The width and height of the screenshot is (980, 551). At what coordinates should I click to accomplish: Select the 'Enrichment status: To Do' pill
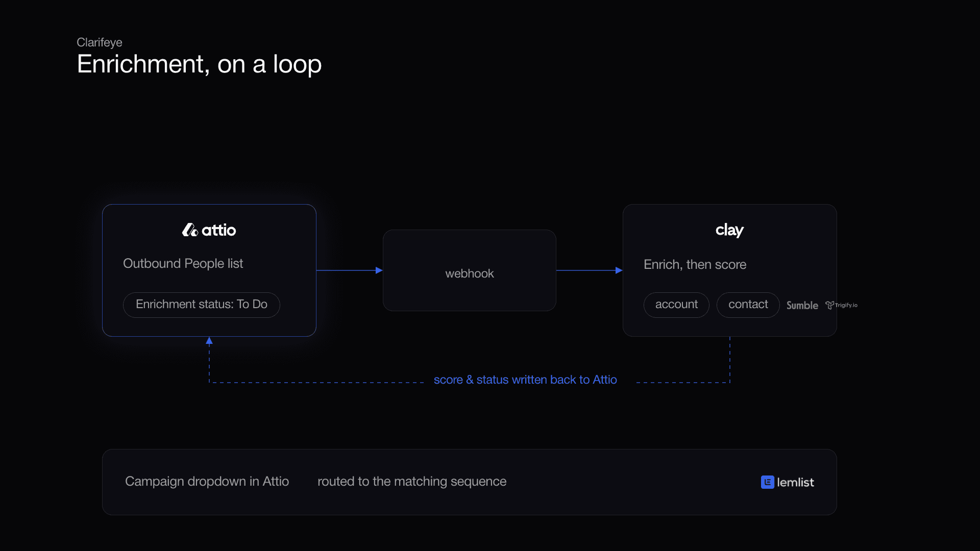pos(202,305)
